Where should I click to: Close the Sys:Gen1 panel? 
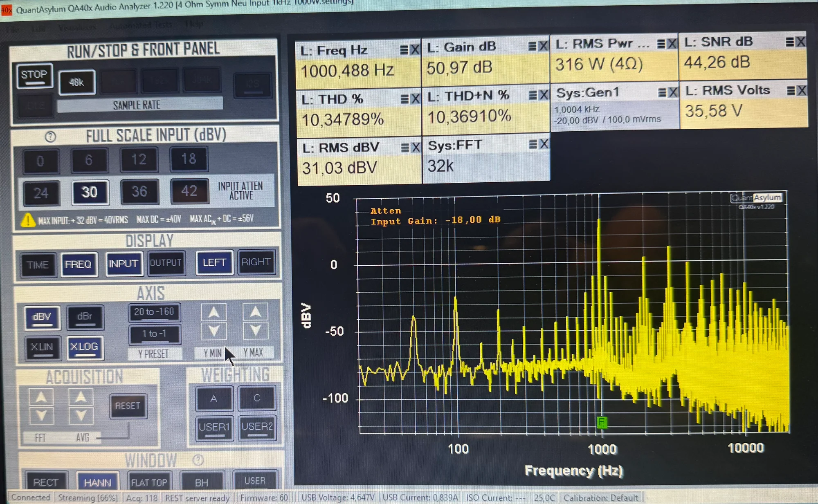[673, 92]
